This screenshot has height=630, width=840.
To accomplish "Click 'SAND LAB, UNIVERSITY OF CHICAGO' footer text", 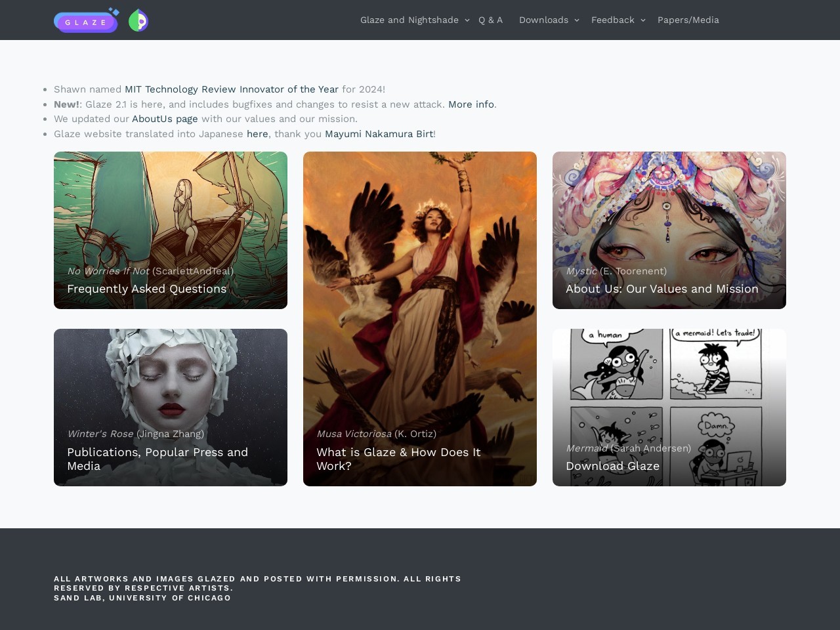I will [142, 598].
